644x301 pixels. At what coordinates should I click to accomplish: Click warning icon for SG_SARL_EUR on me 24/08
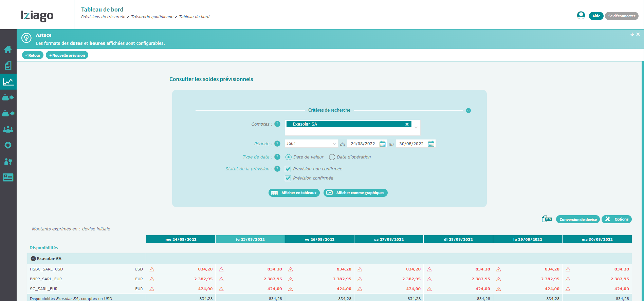pos(152,289)
